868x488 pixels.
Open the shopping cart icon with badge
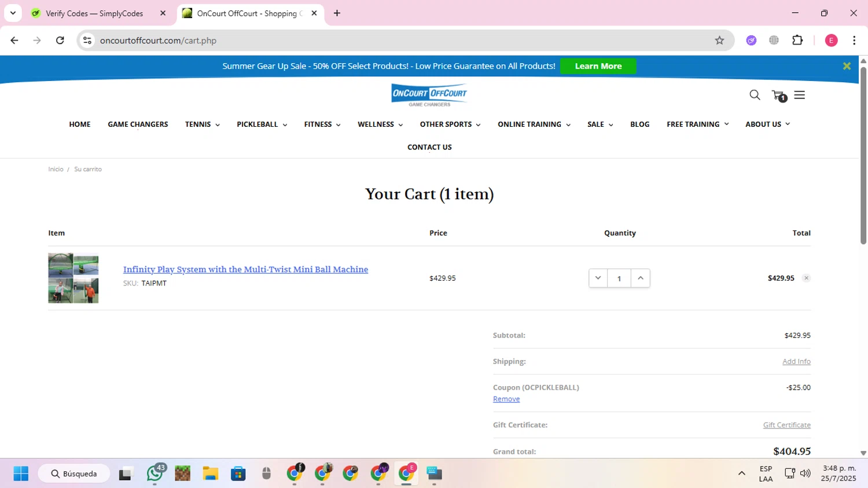[x=779, y=96]
